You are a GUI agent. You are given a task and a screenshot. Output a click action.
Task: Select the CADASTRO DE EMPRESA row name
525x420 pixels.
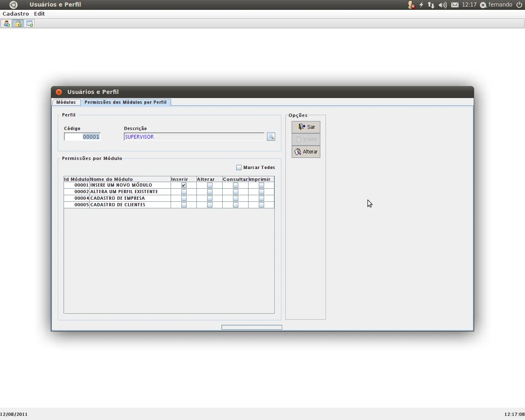(118, 199)
